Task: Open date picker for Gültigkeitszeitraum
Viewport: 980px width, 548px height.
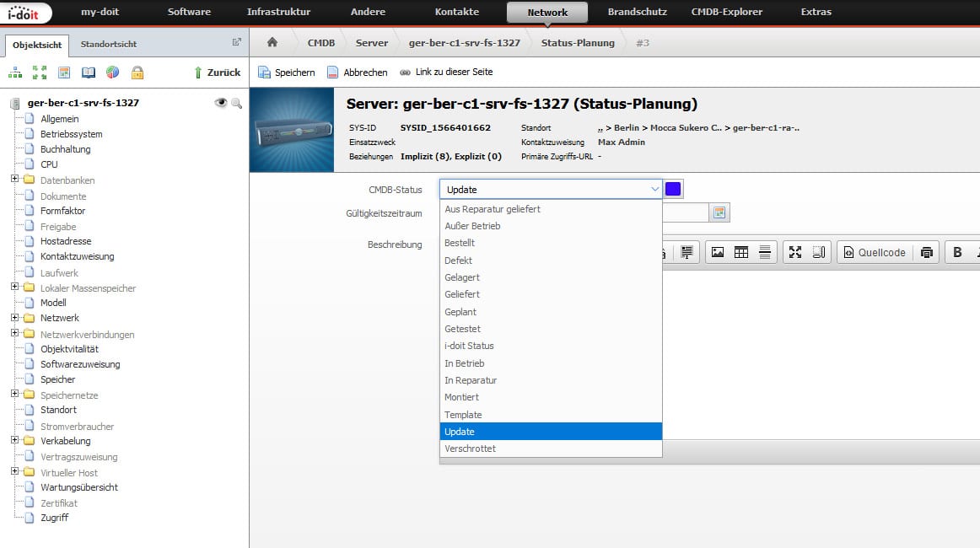Action: point(719,213)
